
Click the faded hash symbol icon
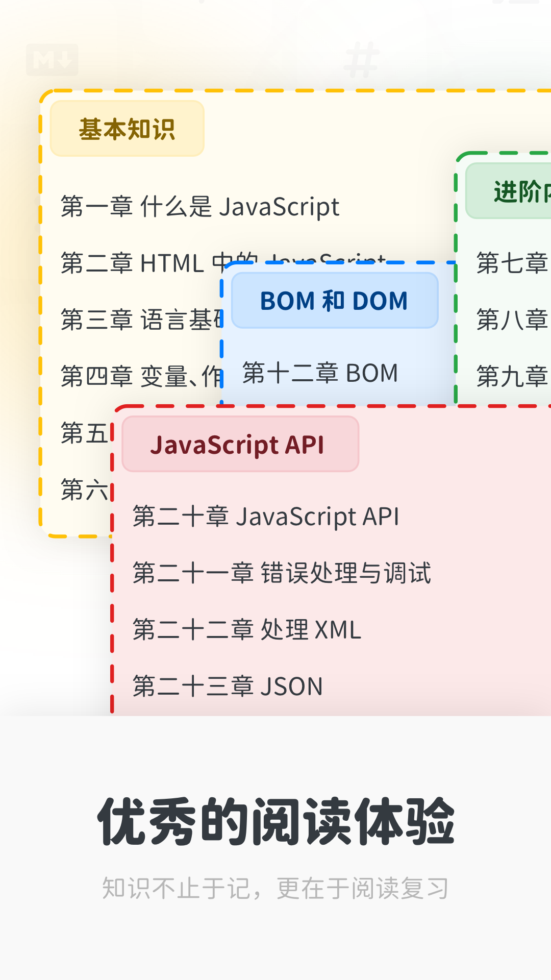click(362, 60)
